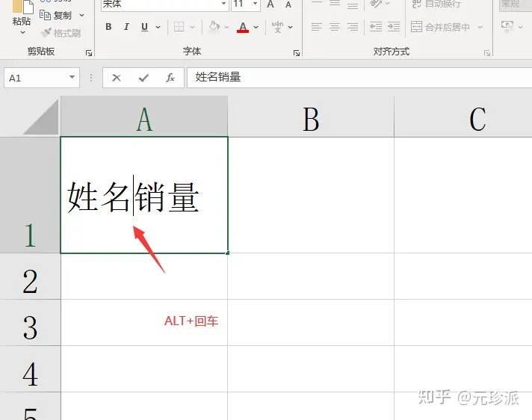Expand the phonetic guide dropdown arrow
The image size is (532, 420).
tap(291, 27)
